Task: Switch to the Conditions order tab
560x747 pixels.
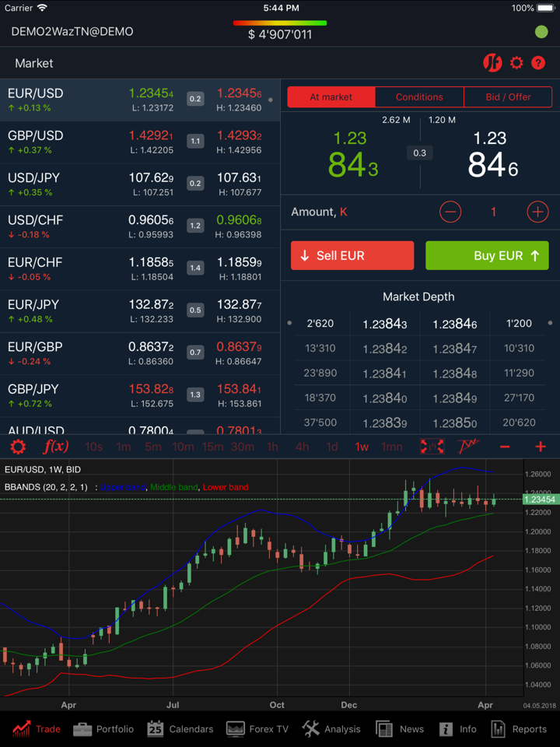Action: click(x=419, y=97)
